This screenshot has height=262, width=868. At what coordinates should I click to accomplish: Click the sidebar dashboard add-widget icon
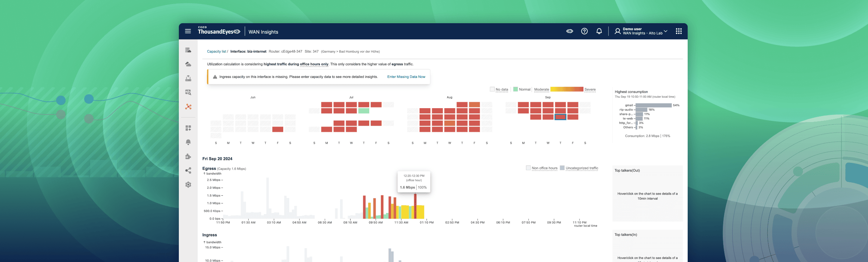pos(188,128)
